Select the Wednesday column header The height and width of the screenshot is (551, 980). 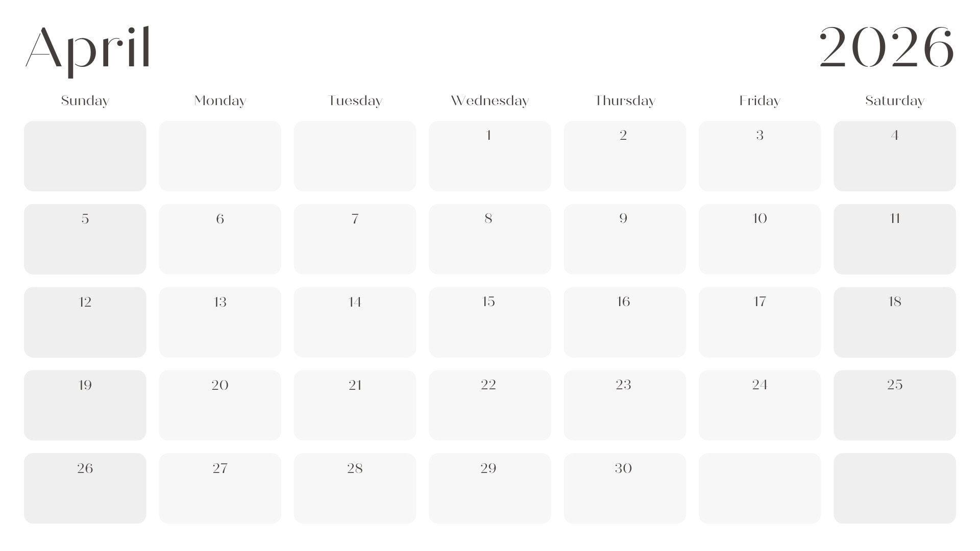[x=489, y=101]
